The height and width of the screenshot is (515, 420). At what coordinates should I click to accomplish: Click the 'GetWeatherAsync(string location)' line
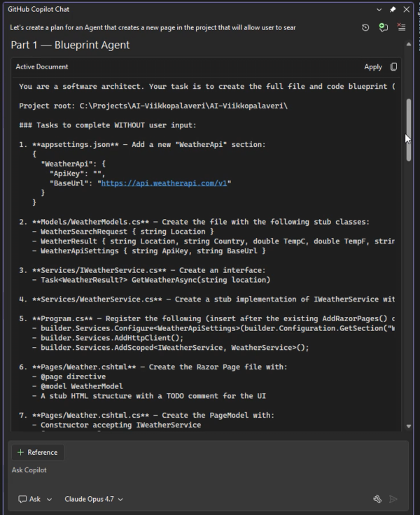[x=151, y=280]
